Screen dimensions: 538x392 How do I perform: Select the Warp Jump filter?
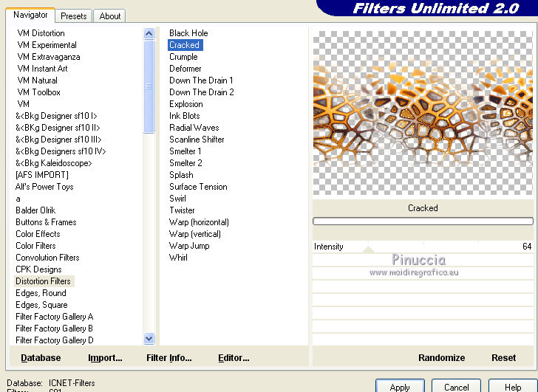tap(189, 246)
